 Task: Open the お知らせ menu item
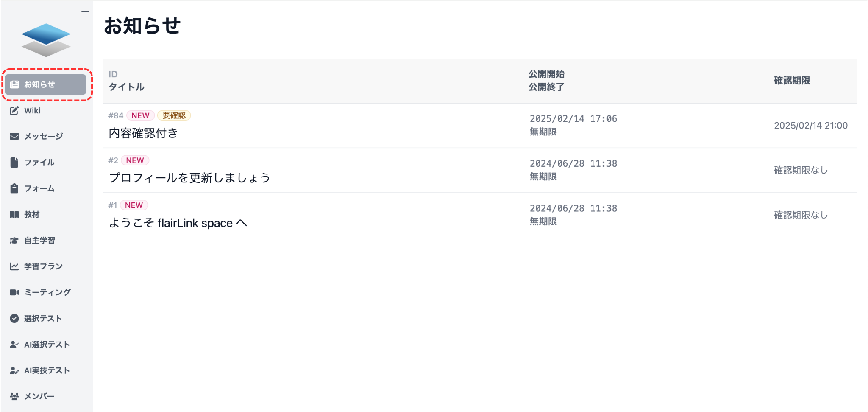pos(46,84)
